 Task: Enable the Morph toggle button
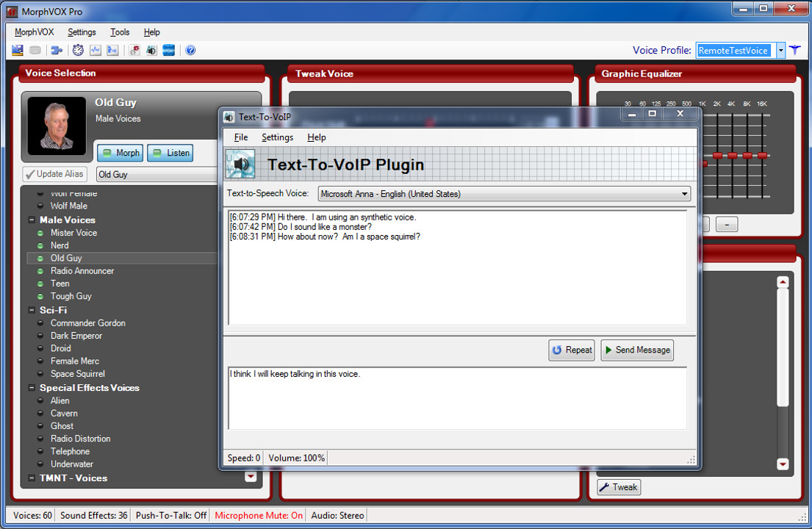[120, 153]
